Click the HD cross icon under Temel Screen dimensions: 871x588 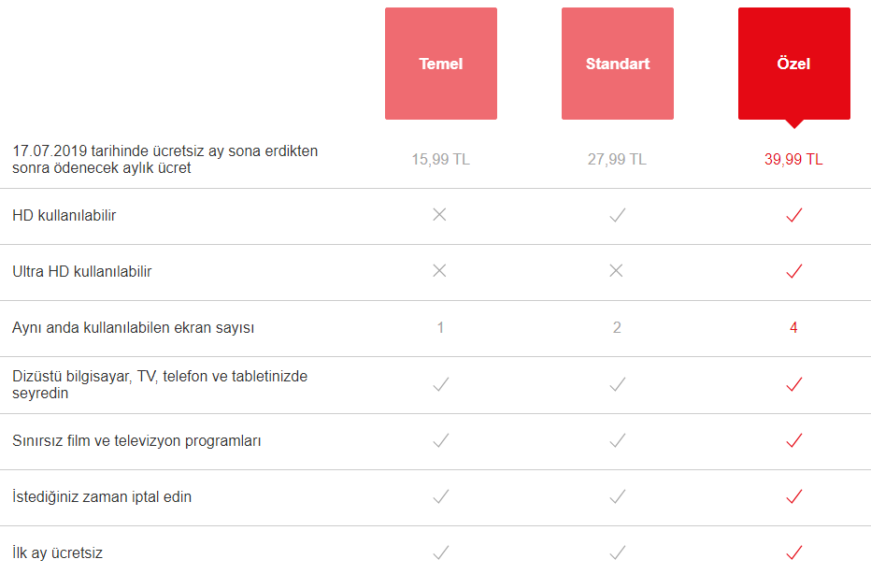440,215
